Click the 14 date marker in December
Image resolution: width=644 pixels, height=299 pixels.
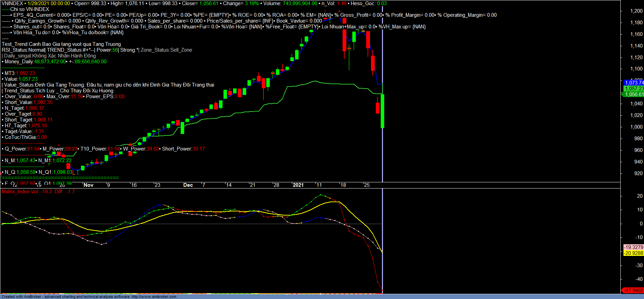click(x=228, y=185)
